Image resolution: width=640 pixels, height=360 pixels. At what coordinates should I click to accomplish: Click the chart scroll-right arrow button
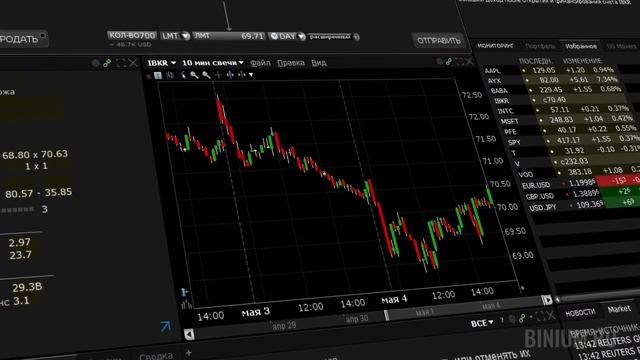point(547,300)
